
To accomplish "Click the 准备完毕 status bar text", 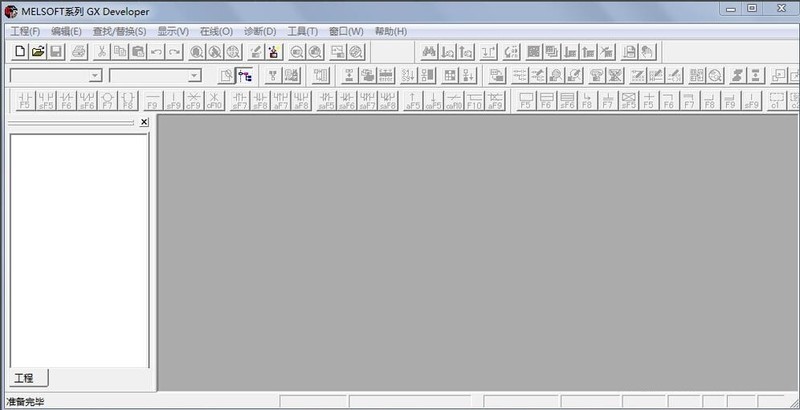I will (x=25, y=402).
